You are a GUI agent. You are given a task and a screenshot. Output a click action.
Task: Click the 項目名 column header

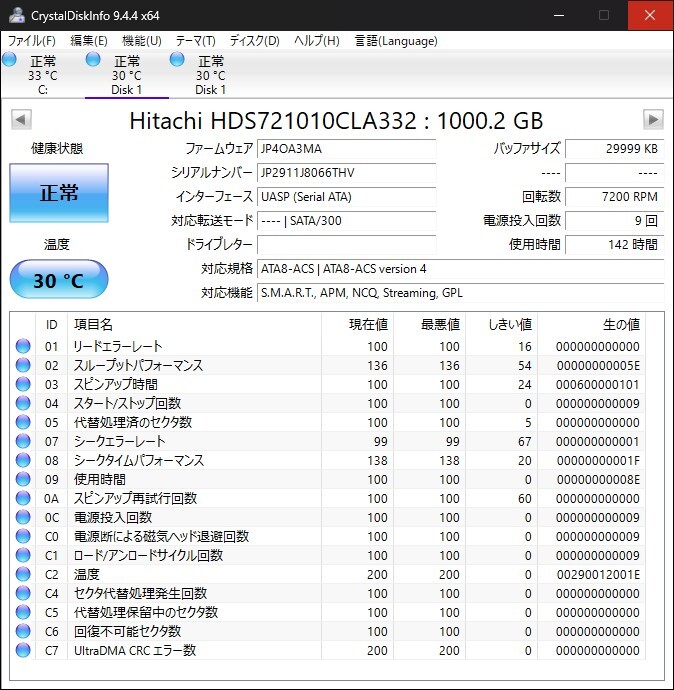[x=194, y=325]
